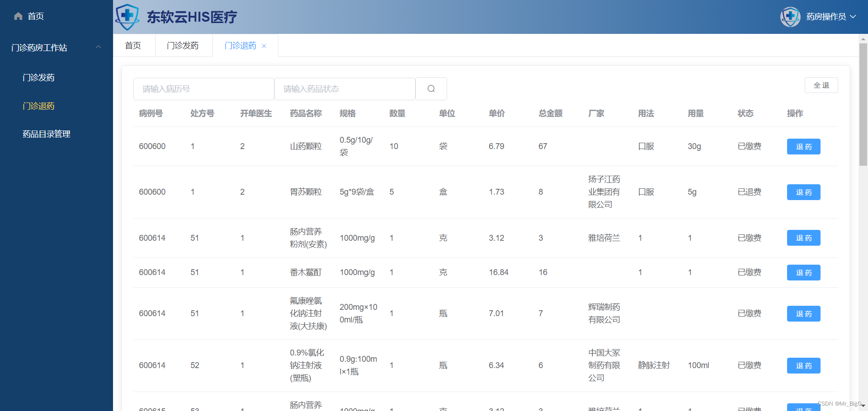Click the 药品名称 column header
Screen dimensions: 868x411
pos(306,113)
